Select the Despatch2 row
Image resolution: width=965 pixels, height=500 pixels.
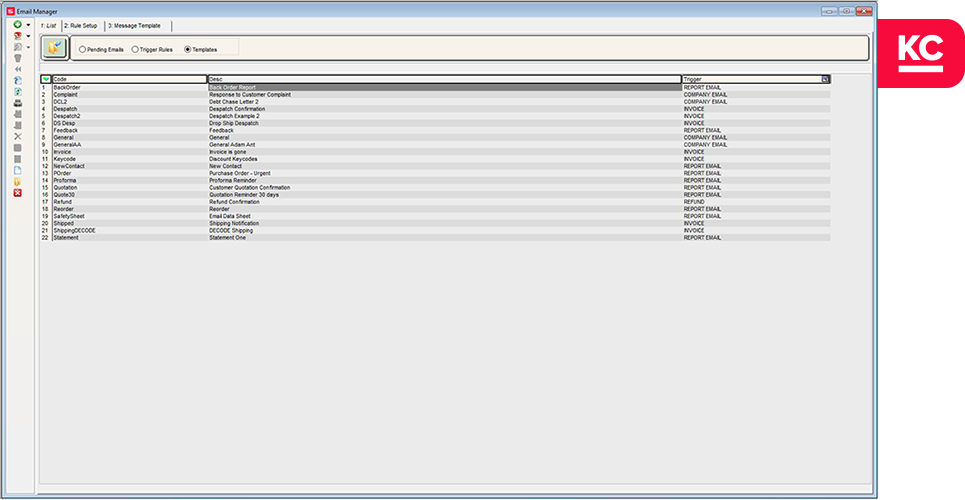coord(436,116)
